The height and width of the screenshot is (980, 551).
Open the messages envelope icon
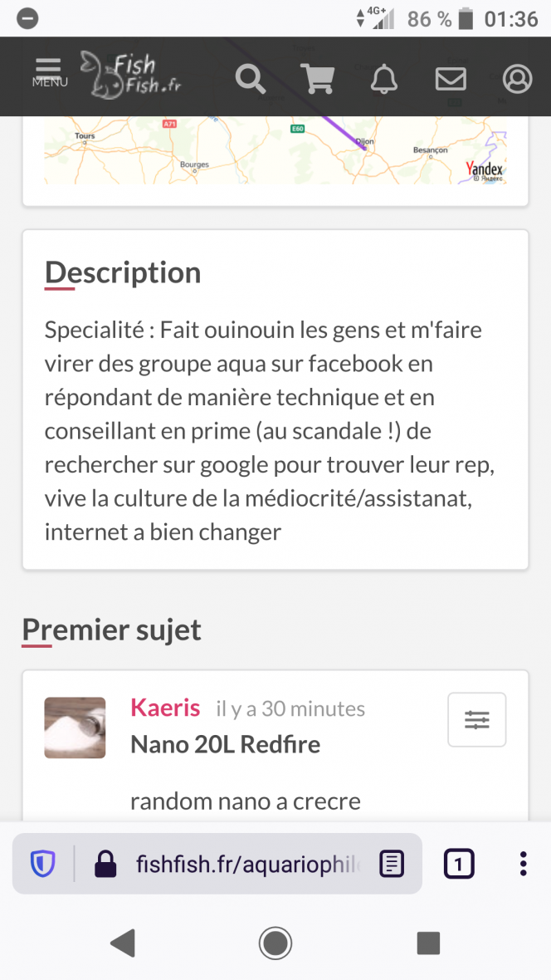tap(451, 79)
